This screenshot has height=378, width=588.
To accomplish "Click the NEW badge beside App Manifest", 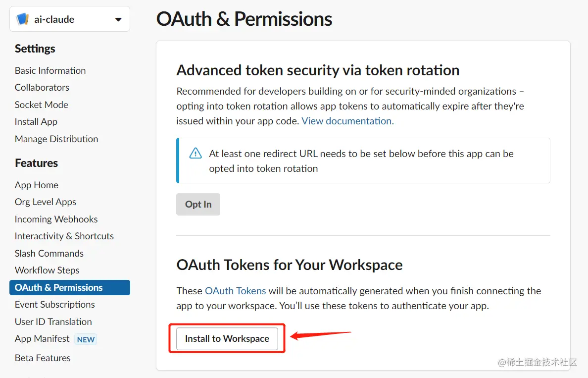I will coord(86,339).
